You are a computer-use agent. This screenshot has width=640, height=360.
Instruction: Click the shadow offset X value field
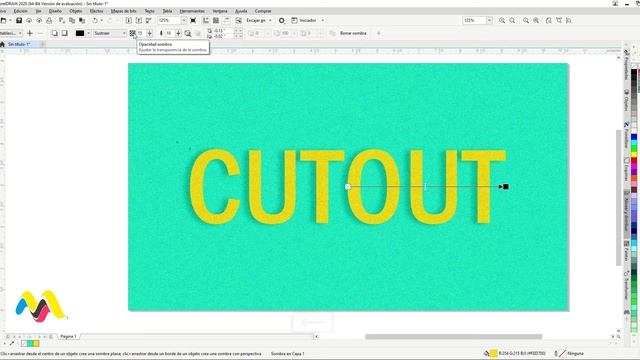(224, 31)
